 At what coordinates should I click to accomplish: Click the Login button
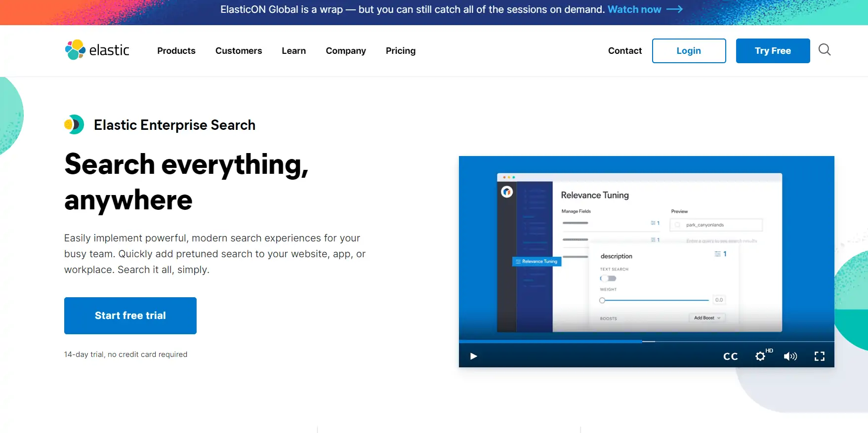[689, 51]
